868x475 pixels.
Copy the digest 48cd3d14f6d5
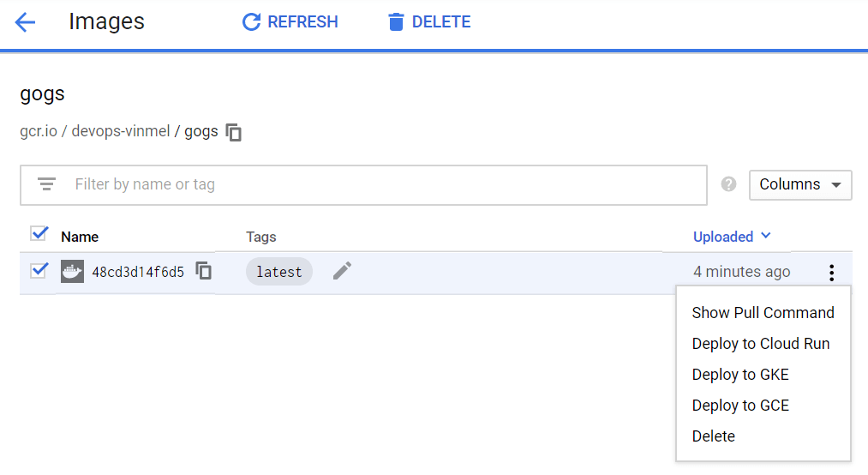(x=204, y=272)
